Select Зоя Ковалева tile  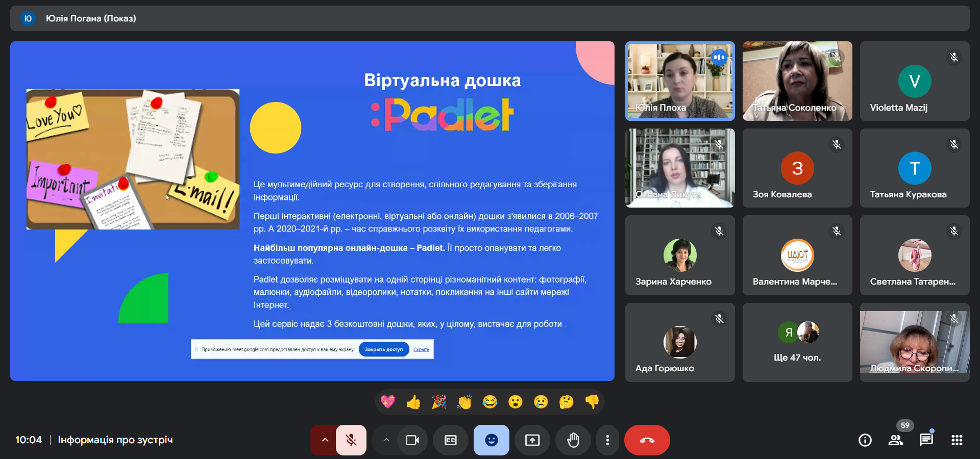tap(797, 168)
